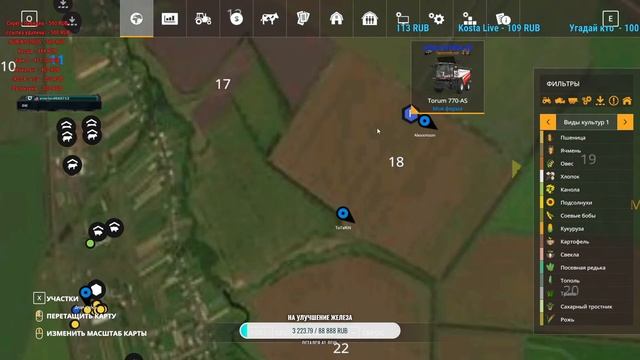Click field number 17 on the map

click(223, 84)
